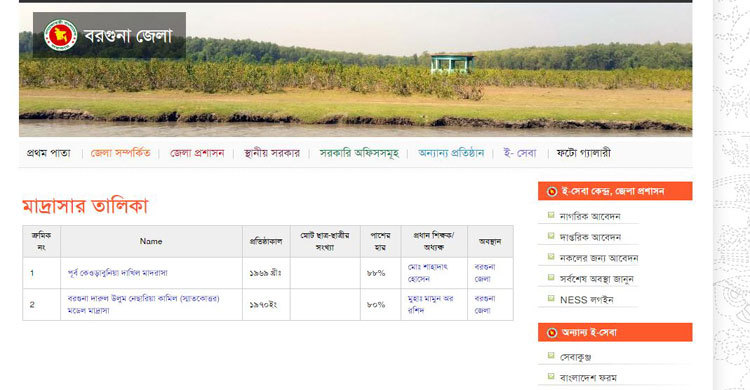The image size is (750, 390).
Task: Click the বরগুনা জেলা site title
Action: (128, 36)
